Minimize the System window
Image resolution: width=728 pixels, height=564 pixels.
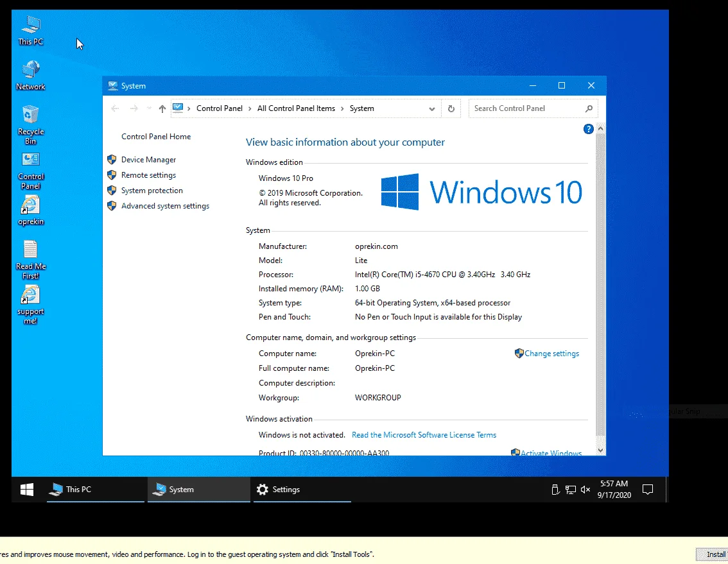coord(533,85)
